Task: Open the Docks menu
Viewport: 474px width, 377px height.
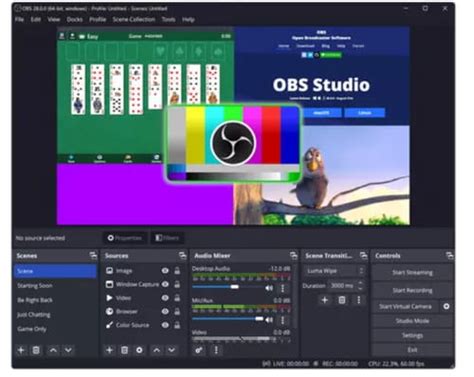Action: point(74,19)
